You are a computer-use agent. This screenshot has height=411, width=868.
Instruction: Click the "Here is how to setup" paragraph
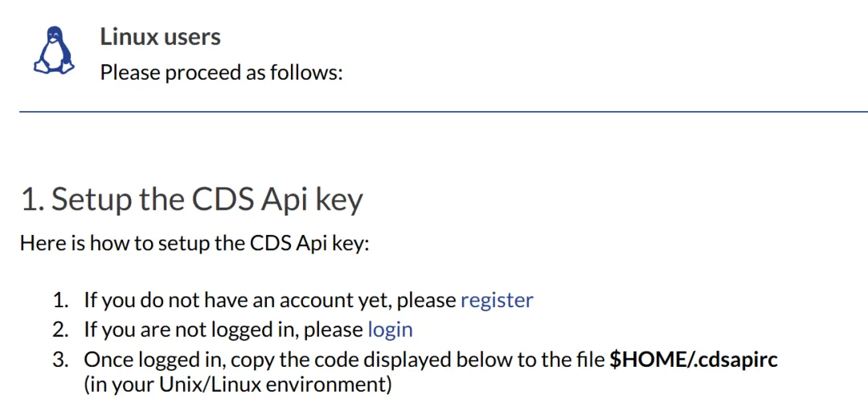pyautogui.click(x=194, y=243)
